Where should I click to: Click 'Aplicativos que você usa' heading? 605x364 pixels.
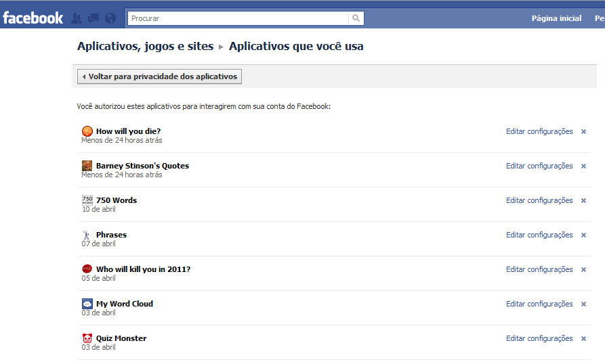point(296,46)
